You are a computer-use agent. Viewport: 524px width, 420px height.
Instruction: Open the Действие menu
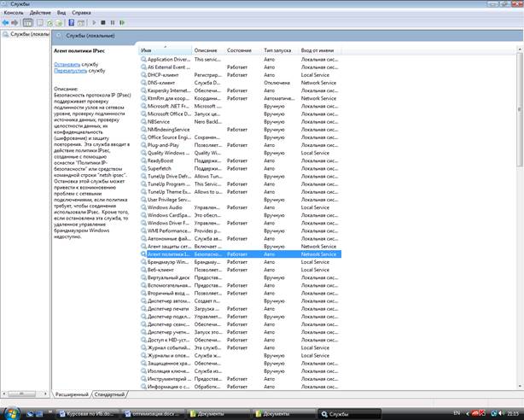tap(40, 14)
